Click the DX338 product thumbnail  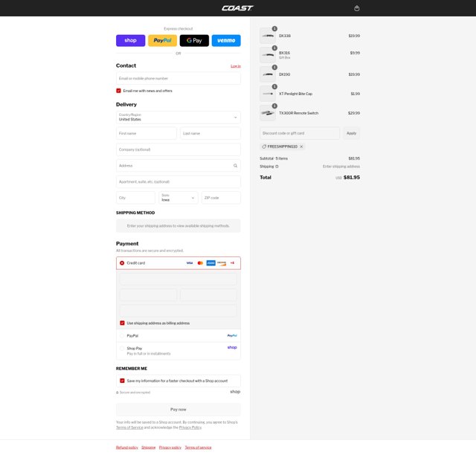268,36
